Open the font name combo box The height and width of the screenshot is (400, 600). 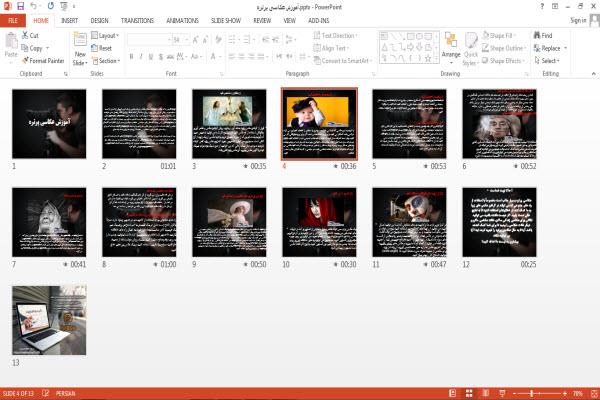tap(149, 39)
